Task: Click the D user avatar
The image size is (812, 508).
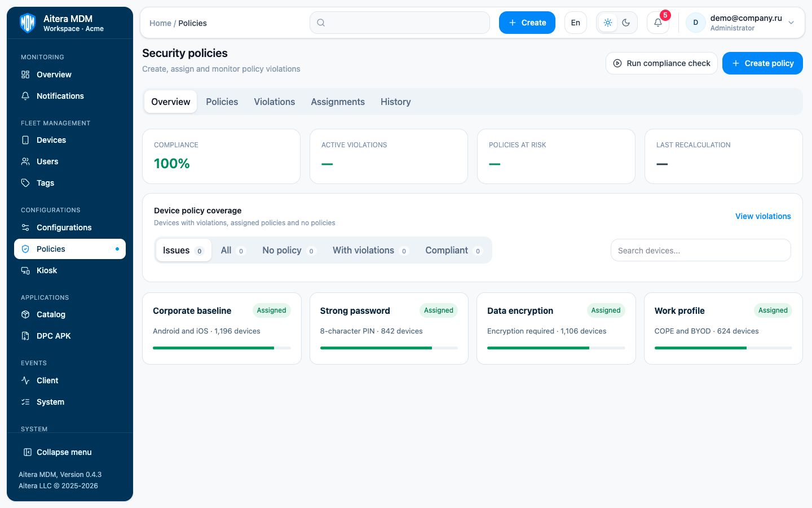Action: tap(696, 23)
